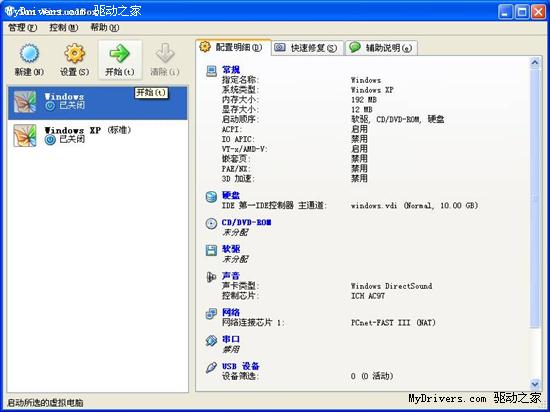Viewport: 550px width, 412px height.
Task: Click the 12 MB video memory value
Action: [361, 110]
